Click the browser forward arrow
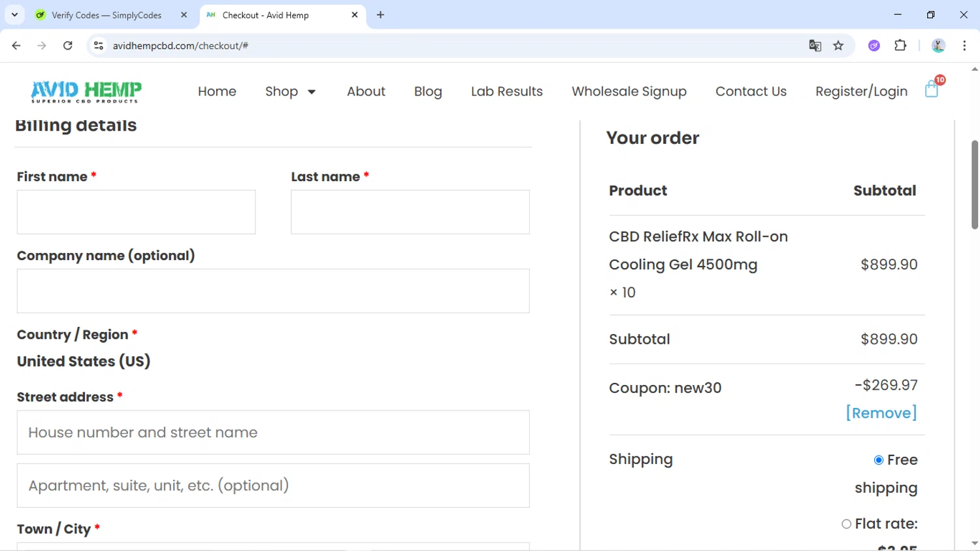Screen dimensions: 980x551 (42, 46)
